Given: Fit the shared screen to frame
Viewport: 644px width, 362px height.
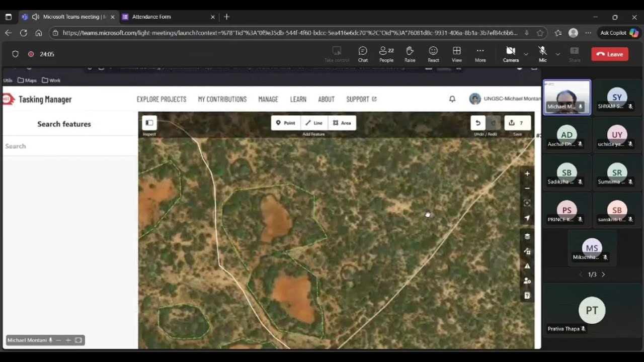Looking at the screenshot, I should pos(78,340).
